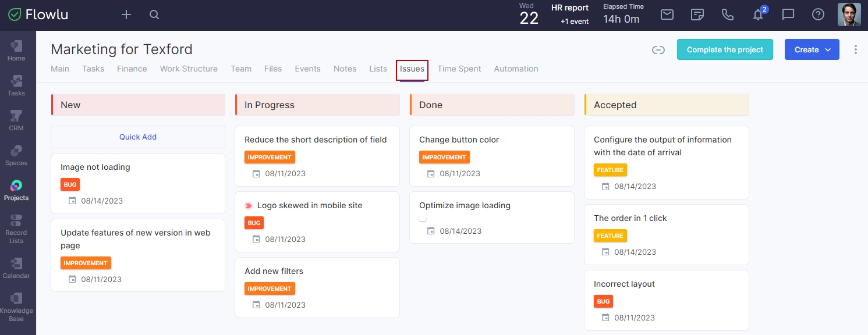Open the help question mark icon

tap(818, 15)
